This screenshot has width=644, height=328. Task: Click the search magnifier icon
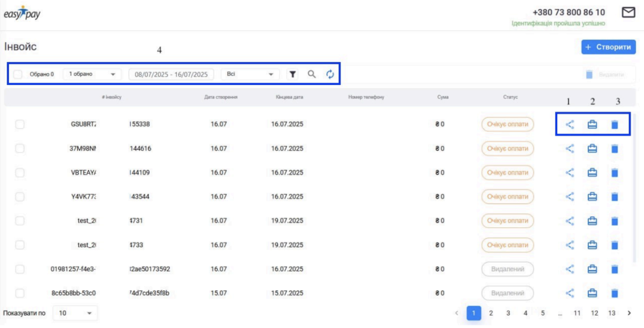(312, 74)
